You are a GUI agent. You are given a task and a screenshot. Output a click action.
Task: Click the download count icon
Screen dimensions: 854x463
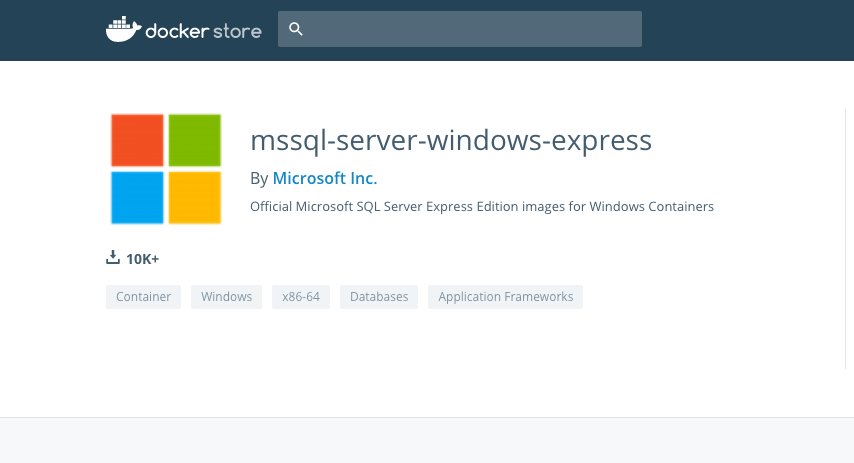tap(113, 257)
